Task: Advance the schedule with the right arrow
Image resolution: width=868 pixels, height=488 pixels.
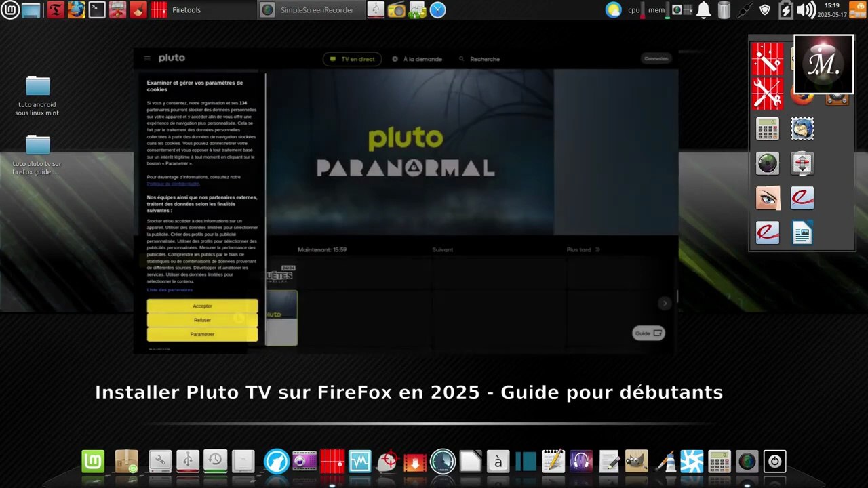Action: (x=665, y=303)
